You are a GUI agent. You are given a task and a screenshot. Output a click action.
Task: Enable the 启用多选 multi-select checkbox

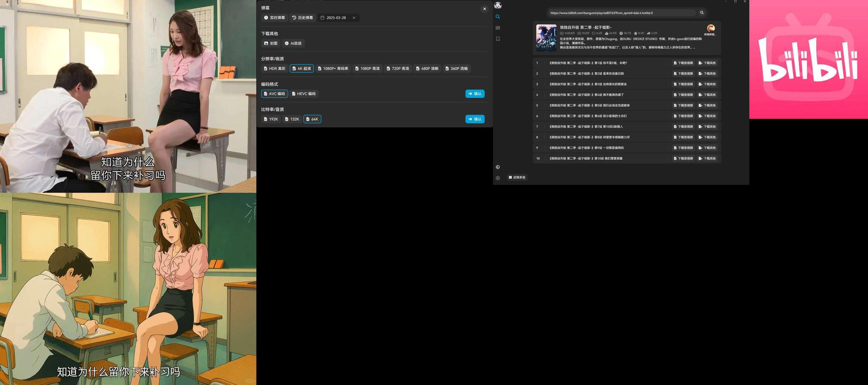(x=510, y=177)
